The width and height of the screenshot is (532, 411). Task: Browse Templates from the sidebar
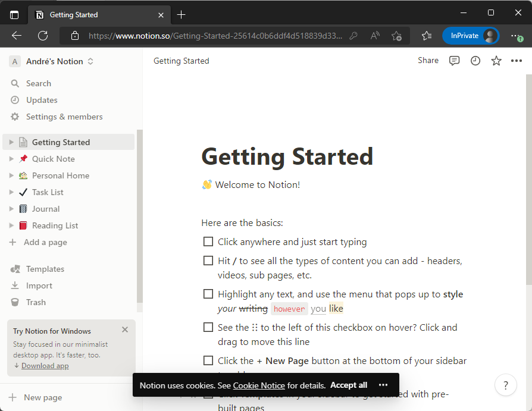pyautogui.click(x=43, y=269)
